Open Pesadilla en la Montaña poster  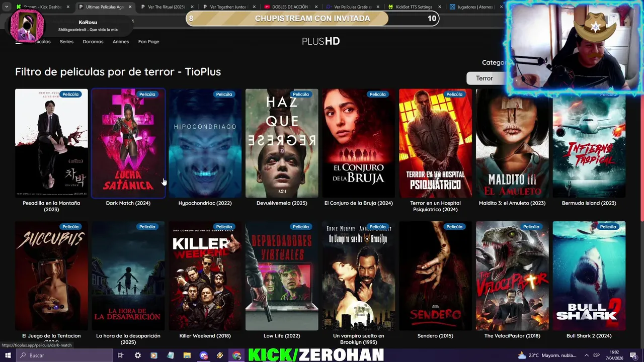tap(51, 143)
